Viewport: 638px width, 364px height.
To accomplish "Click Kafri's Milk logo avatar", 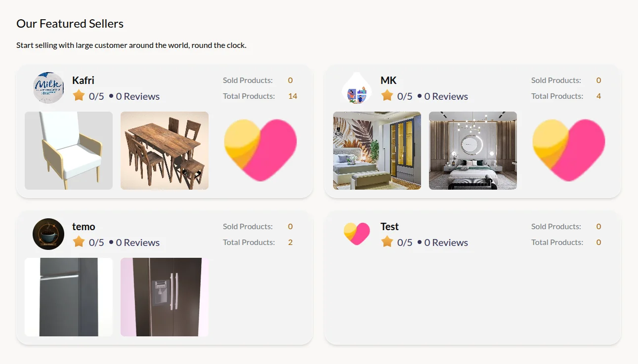I will point(48,88).
